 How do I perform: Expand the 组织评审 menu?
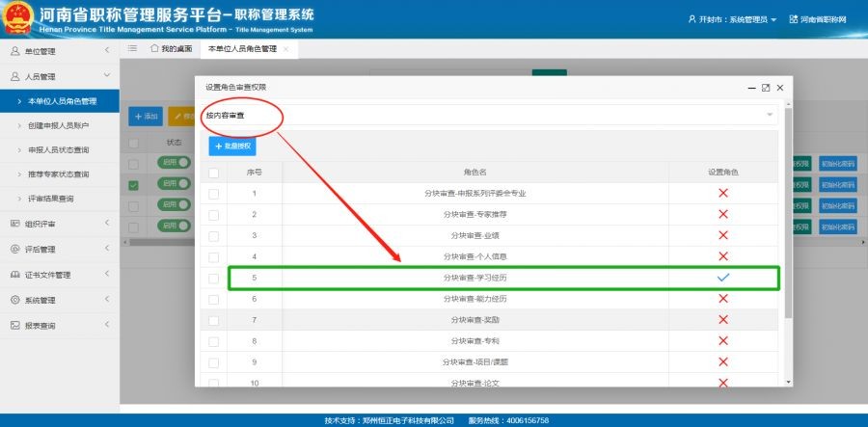pyautogui.click(x=107, y=223)
